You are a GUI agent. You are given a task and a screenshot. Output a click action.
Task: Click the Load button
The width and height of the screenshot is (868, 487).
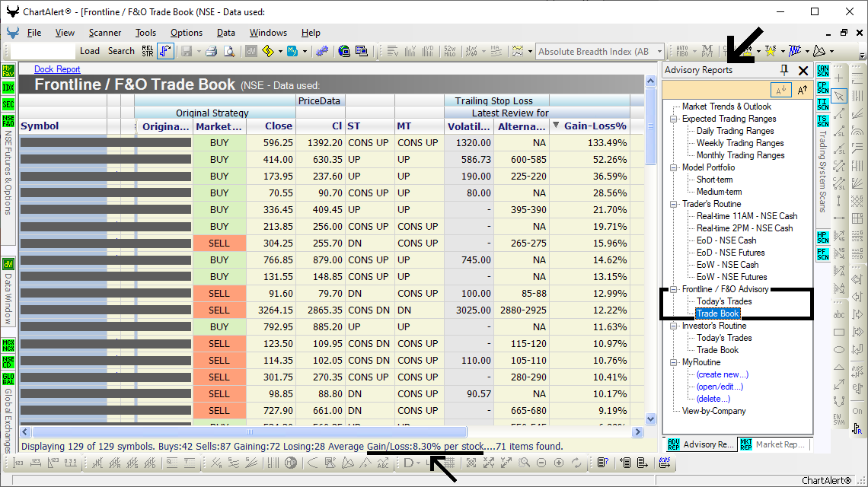point(90,51)
